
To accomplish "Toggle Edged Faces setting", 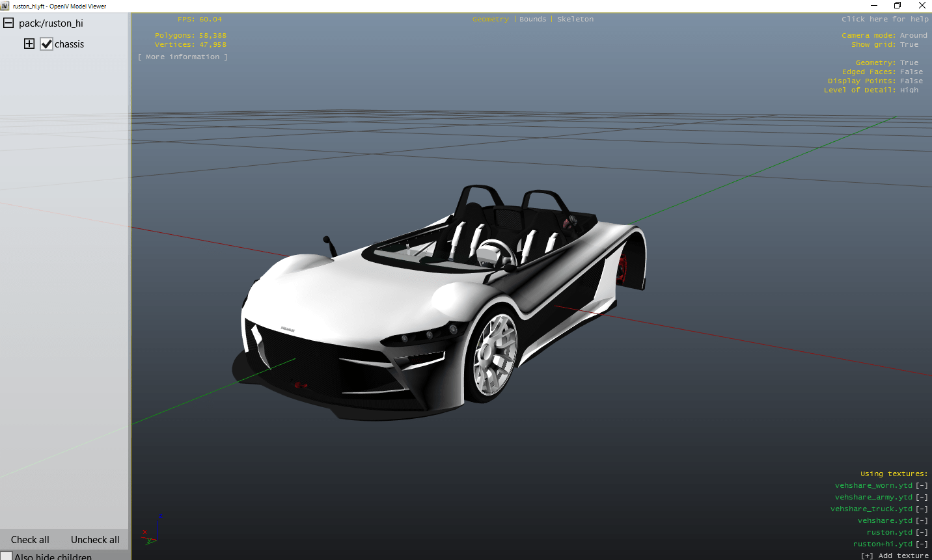I will pos(911,72).
